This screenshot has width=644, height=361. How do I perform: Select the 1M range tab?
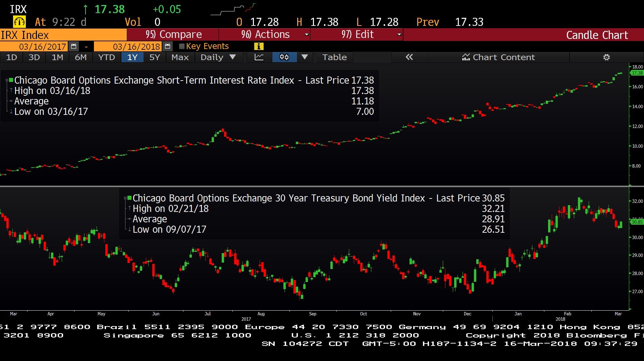point(57,57)
